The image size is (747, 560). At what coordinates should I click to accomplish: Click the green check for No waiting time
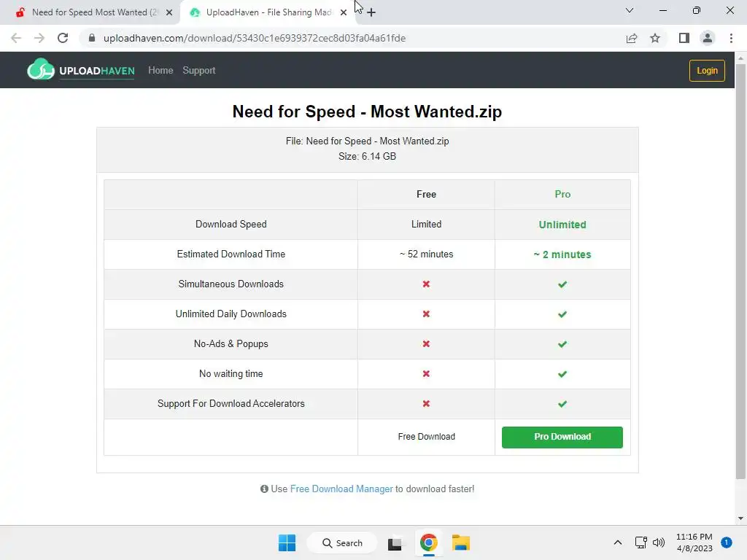tap(562, 374)
